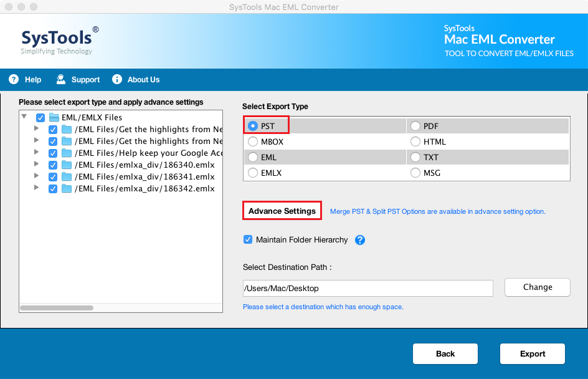Select the MBOX export type
Screen dimensions: 588x379
point(253,142)
